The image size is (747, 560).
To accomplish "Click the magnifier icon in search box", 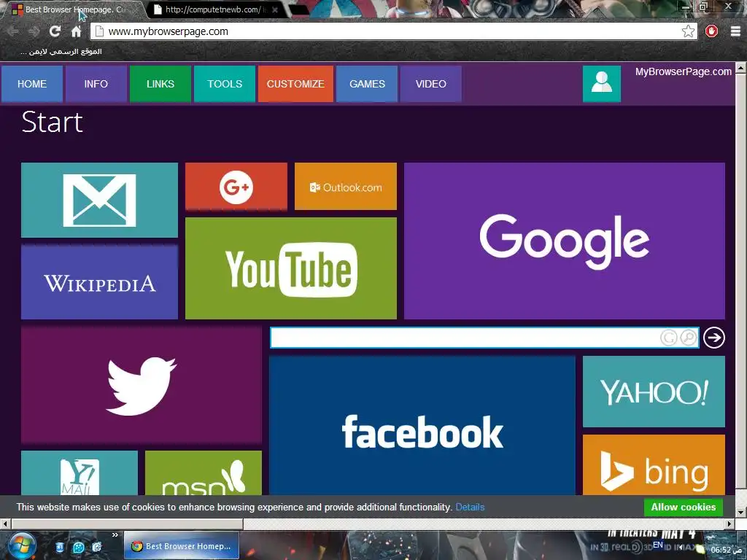I will (689, 338).
